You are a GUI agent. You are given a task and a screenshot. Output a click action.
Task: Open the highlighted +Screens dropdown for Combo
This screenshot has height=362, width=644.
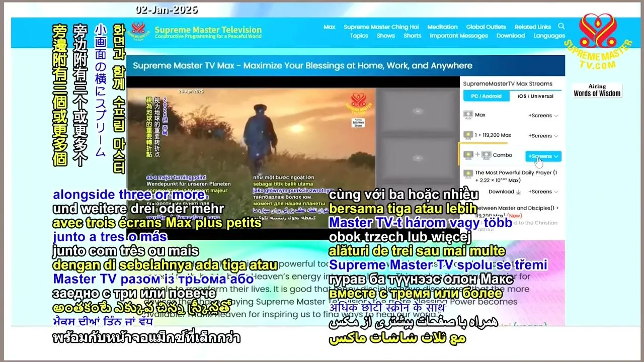coord(543,156)
